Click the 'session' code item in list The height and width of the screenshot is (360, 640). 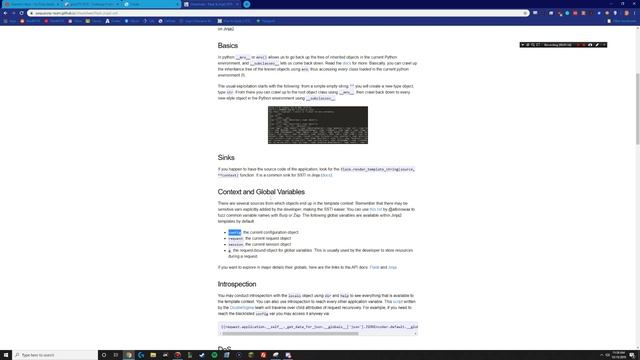pyautogui.click(x=236, y=244)
